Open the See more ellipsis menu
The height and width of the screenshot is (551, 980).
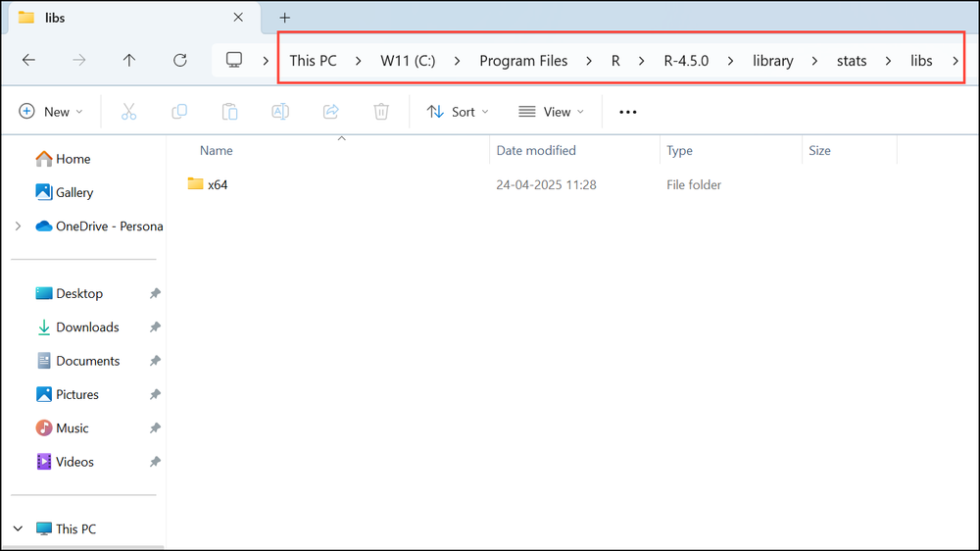(628, 112)
